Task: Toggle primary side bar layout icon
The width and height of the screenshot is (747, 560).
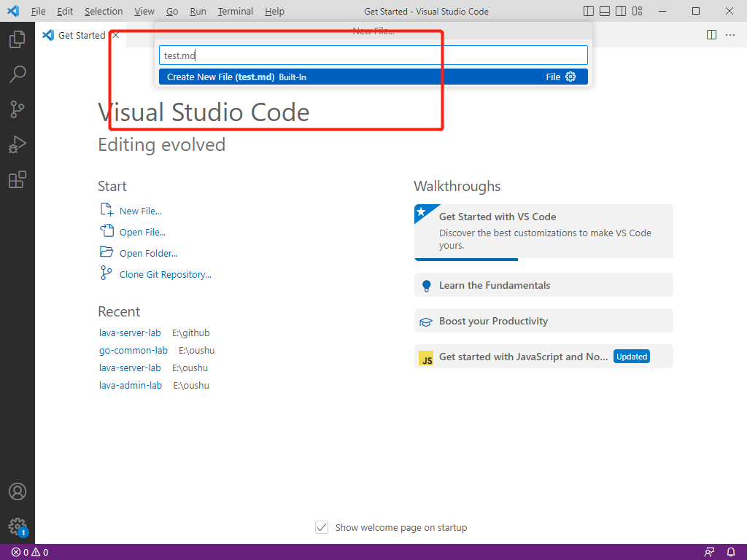Action: pyautogui.click(x=589, y=11)
